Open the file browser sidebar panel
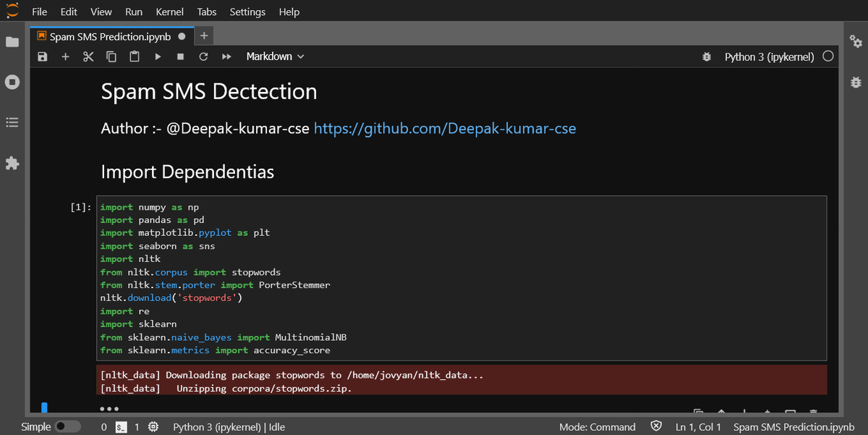This screenshot has height=435, width=868. (12, 42)
